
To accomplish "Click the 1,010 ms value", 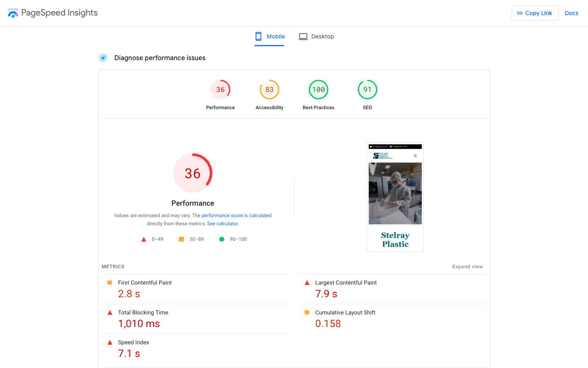I will (139, 324).
